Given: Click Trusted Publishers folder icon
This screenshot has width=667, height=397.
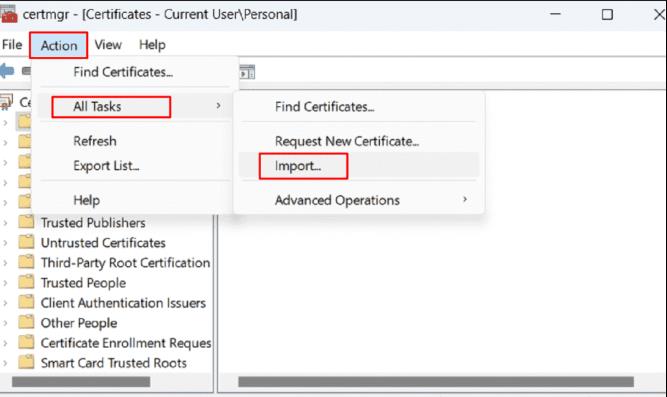Looking at the screenshot, I should tap(26, 222).
